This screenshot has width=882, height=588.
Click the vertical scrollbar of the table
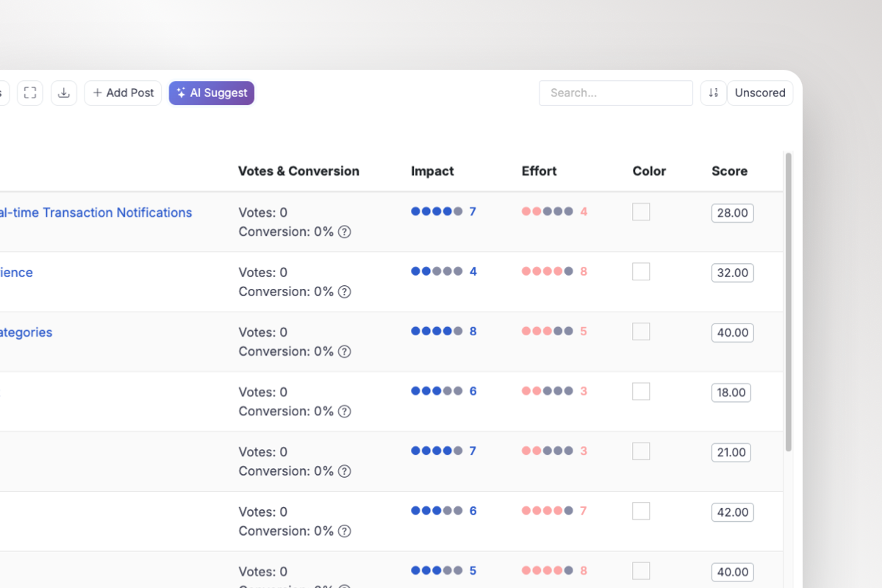(x=789, y=301)
